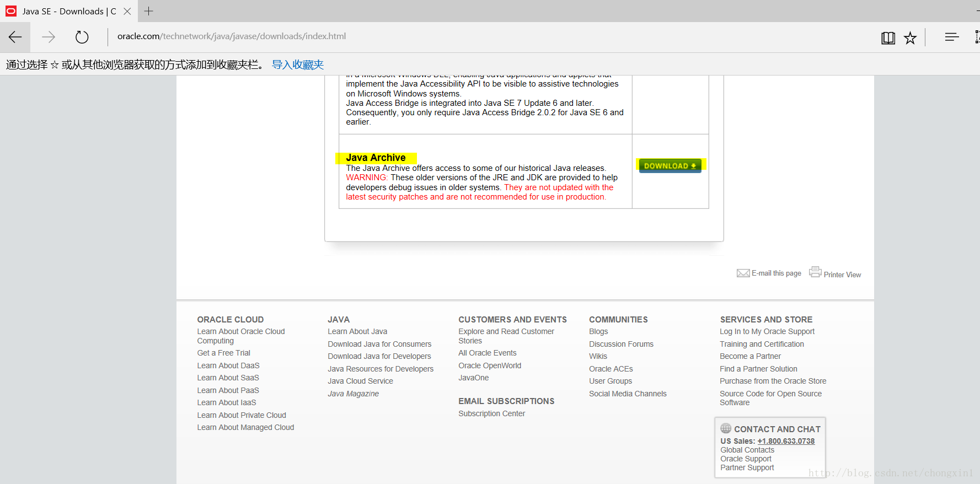Viewport: 980px width, 484px height.
Task: Open Learn About SaaS link
Action: (x=228, y=378)
